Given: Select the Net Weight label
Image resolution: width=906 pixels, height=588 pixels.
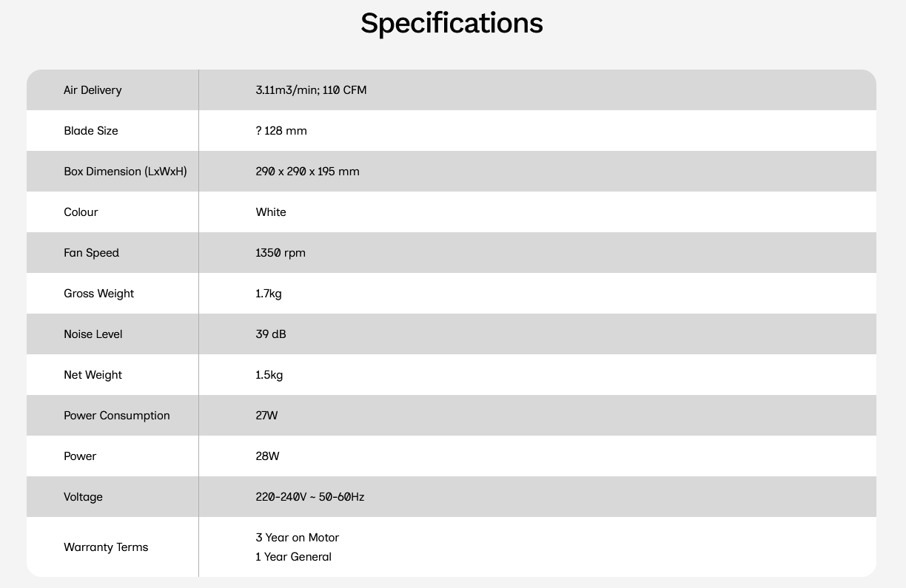Looking at the screenshot, I should (x=93, y=375).
